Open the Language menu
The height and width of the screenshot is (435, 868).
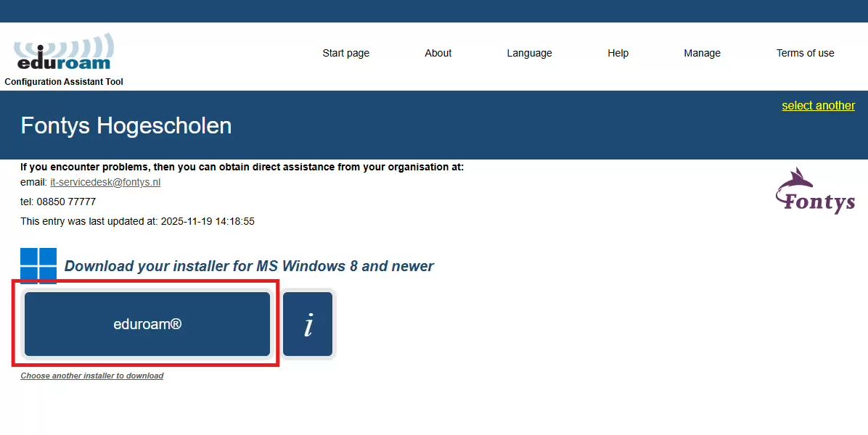(529, 53)
